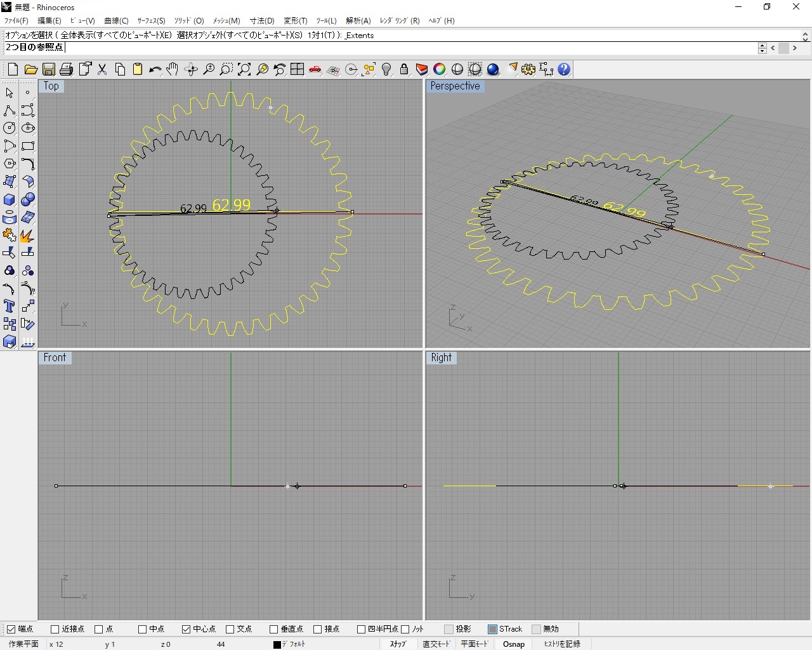Toggle the スナップ status bar pane
The height and width of the screenshot is (650, 812).
coord(398,644)
